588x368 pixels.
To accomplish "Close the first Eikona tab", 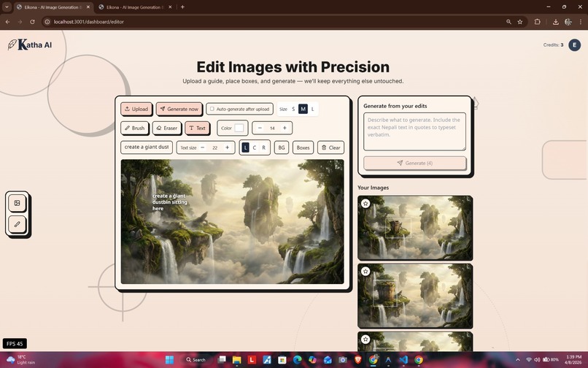I will (x=88, y=7).
